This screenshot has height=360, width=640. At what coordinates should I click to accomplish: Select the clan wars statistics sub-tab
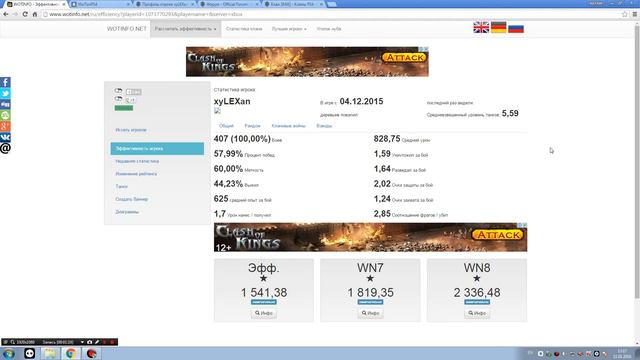coord(289,126)
